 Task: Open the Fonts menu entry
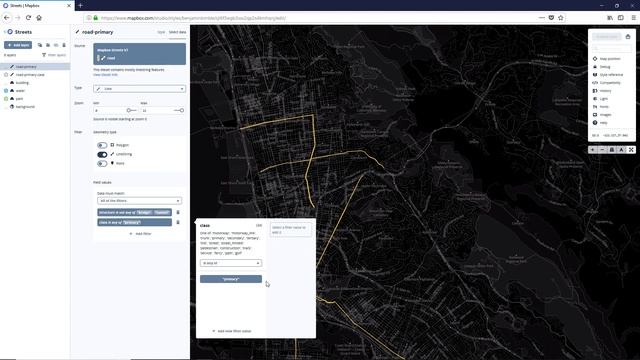click(600, 107)
